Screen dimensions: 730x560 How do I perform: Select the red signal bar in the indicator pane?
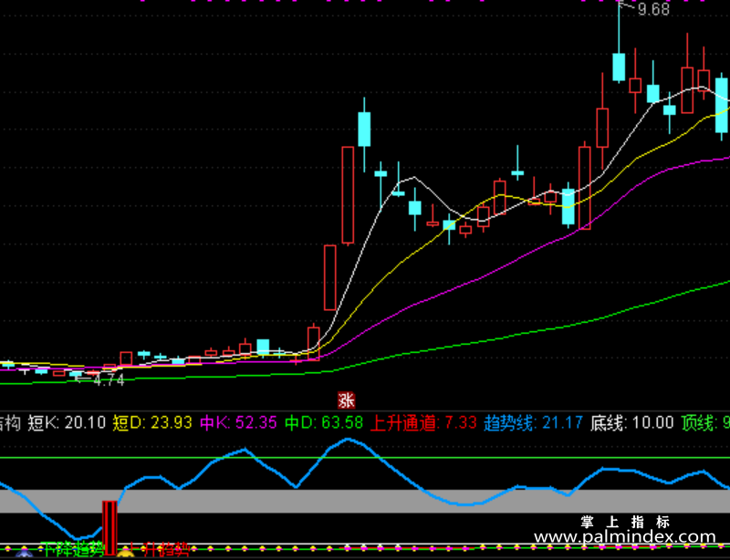pos(109,528)
